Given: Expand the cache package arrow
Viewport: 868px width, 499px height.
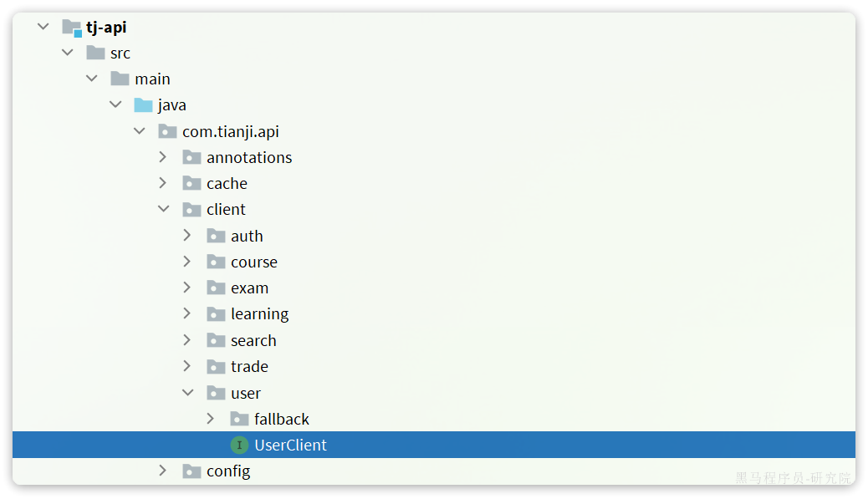Looking at the screenshot, I should click(163, 183).
